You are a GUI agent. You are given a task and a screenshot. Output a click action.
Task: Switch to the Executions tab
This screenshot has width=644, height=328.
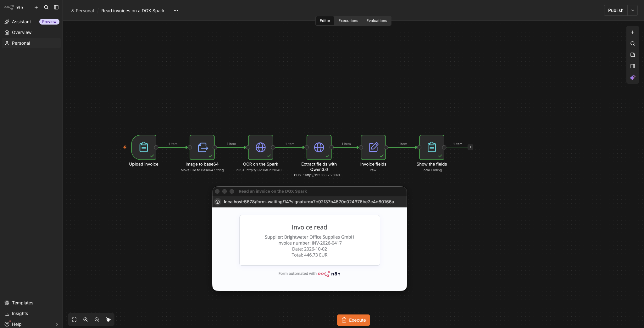click(x=348, y=21)
